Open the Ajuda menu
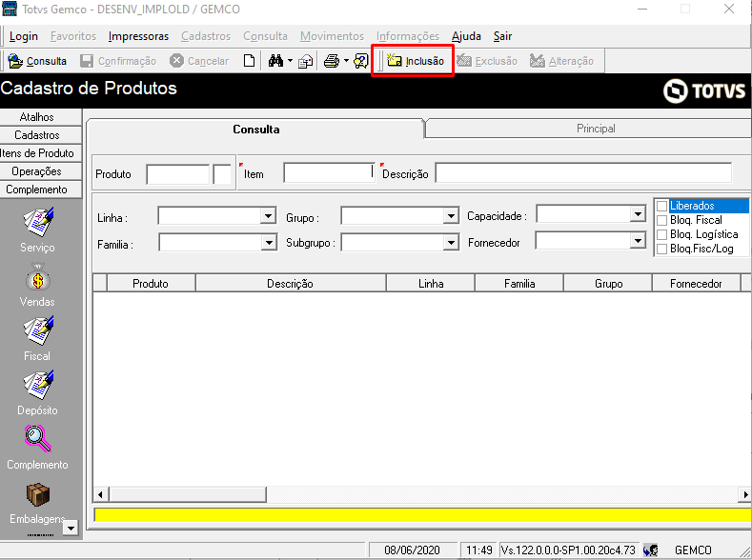This screenshot has width=752, height=560. point(466,36)
